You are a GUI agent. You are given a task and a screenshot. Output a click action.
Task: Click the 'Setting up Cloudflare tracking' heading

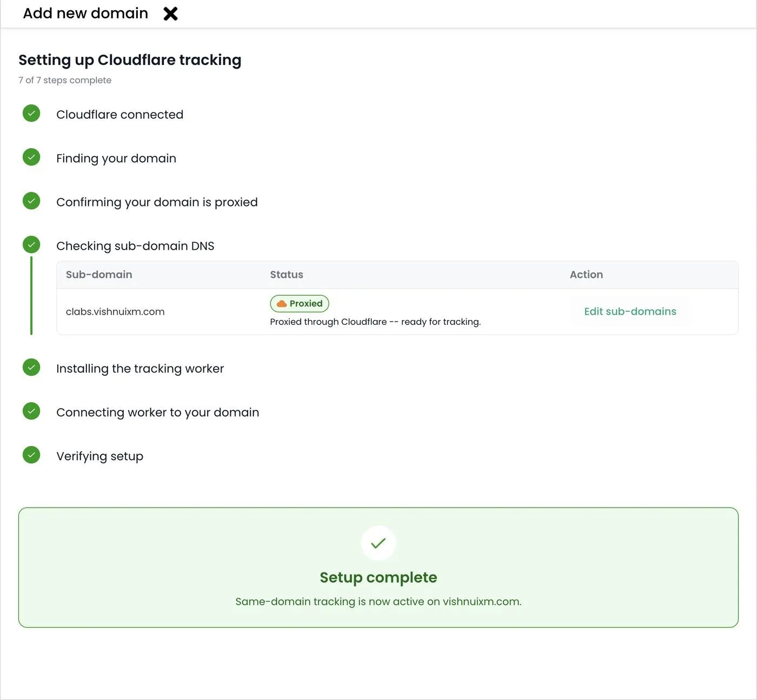pyautogui.click(x=130, y=60)
